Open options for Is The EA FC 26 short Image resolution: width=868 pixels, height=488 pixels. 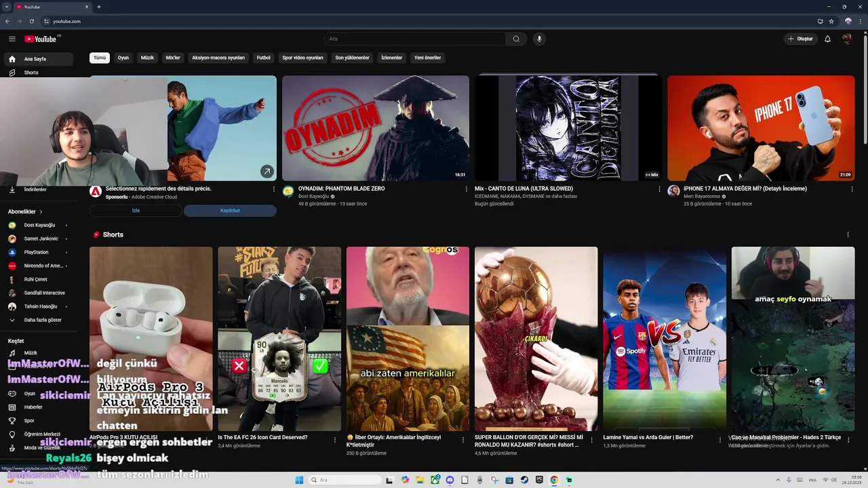click(334, 439)
